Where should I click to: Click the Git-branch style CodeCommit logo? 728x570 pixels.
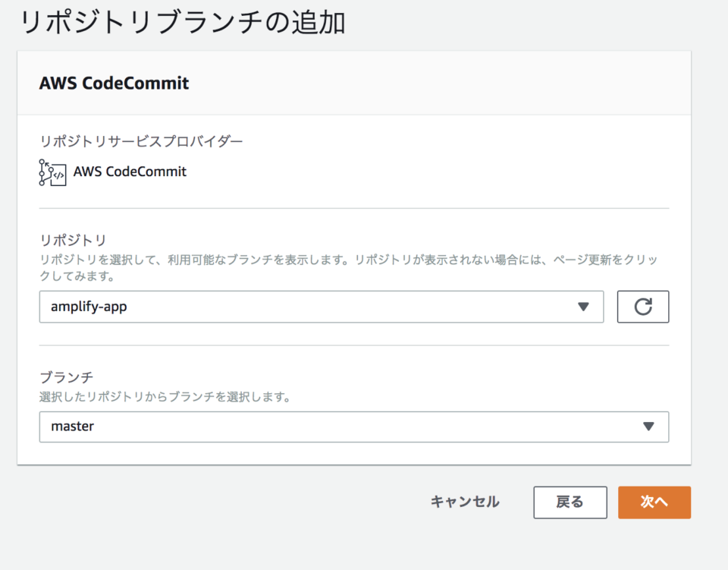tap(52, 172)
